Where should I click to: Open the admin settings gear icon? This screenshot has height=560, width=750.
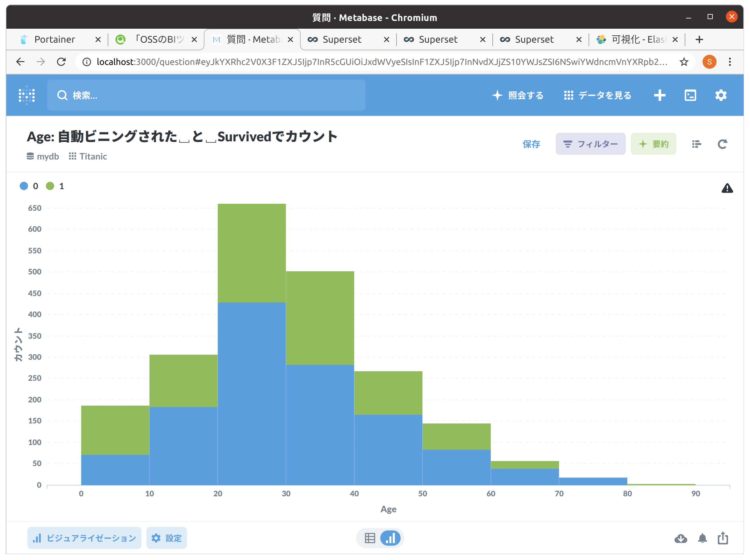click(x=721, y=95)
